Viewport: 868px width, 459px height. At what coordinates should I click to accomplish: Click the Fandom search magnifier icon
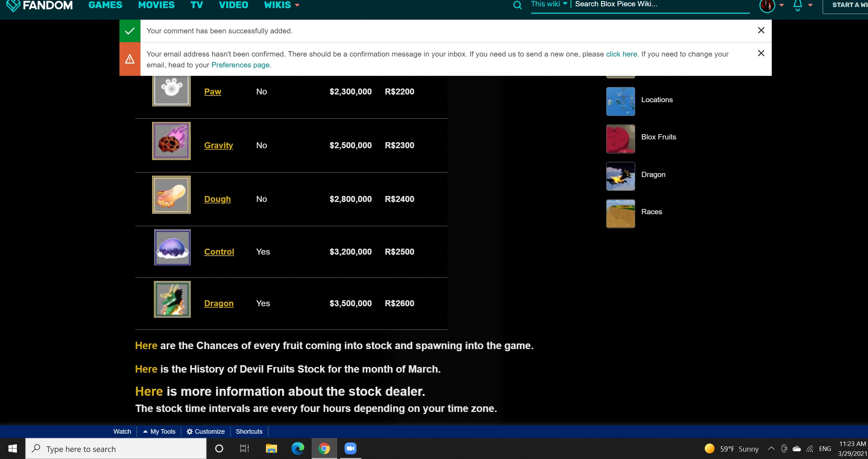pos(517,5)
